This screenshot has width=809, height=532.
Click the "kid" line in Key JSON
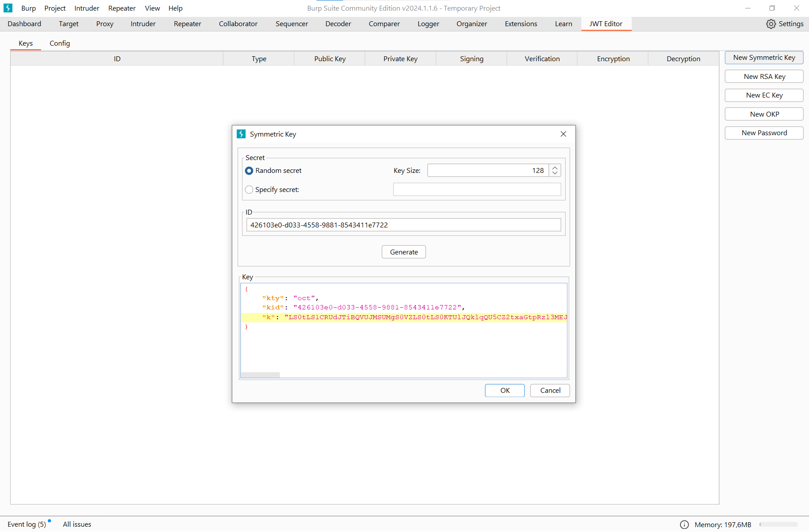pyautogui.click(x=363, y=308)
